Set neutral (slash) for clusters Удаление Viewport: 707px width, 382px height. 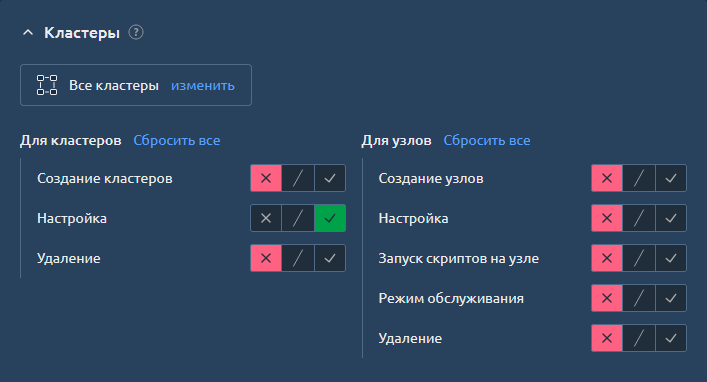pyautogui.click(x=298, y=258)
